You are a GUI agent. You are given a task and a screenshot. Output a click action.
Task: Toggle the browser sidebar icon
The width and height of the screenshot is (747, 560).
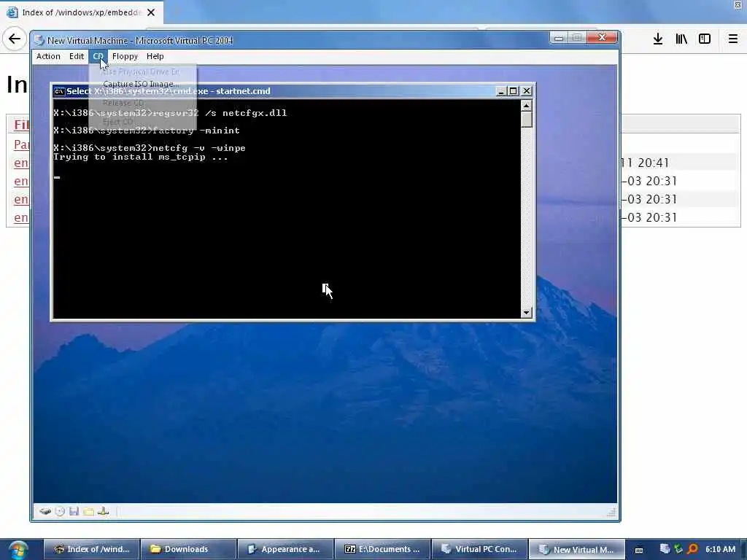point(705,39)
